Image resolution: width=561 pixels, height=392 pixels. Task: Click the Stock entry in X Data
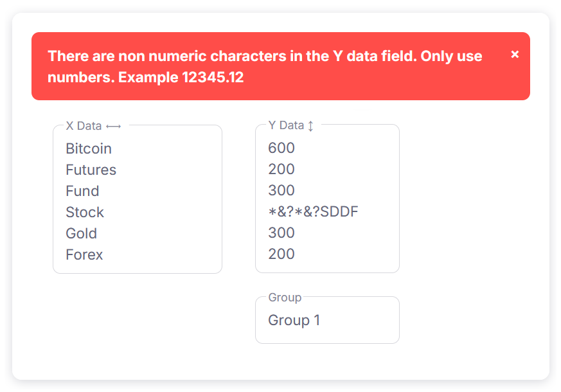pos(84,212)
